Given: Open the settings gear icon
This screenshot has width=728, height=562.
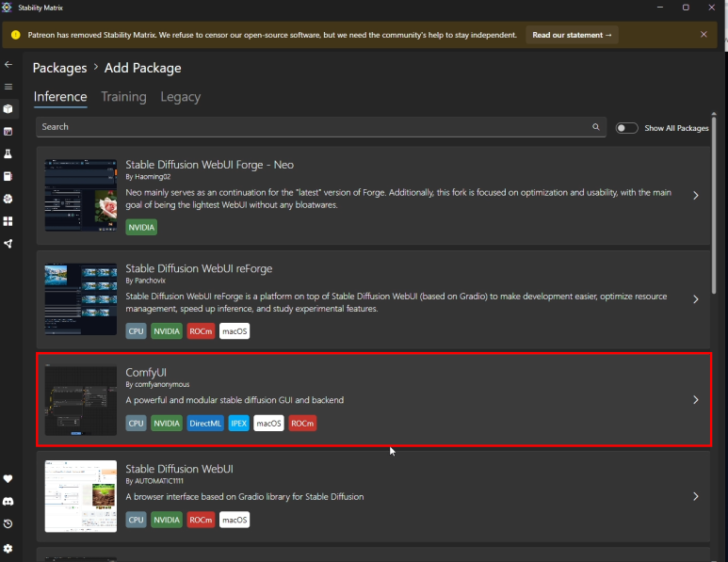Looking at the screenshot, I should click(x=8, y=548).
